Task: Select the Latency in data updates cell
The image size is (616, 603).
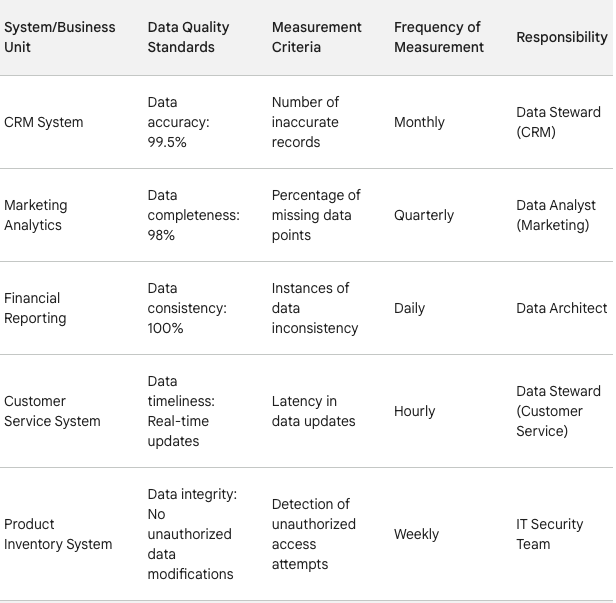Action: pos(313,411)
